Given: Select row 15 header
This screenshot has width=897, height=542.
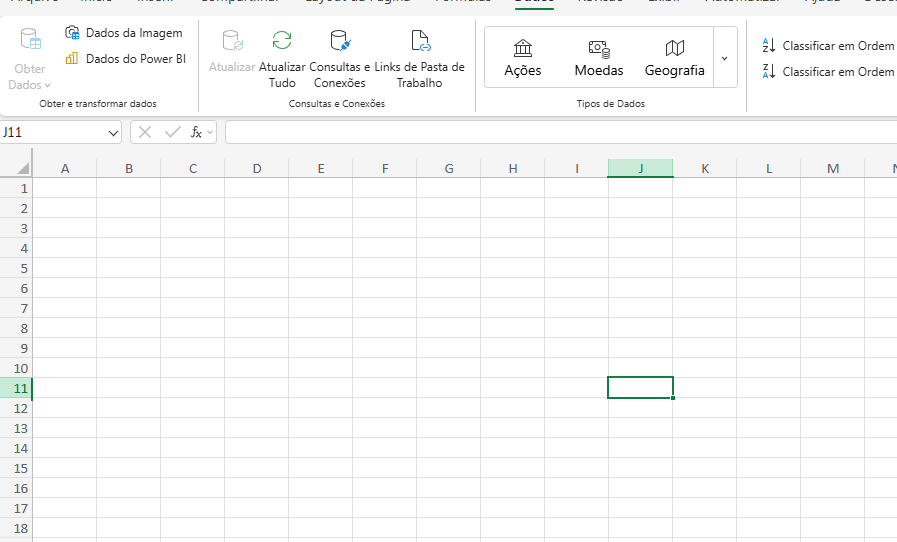Looking at the screenshot, I should tap(16, 468).
